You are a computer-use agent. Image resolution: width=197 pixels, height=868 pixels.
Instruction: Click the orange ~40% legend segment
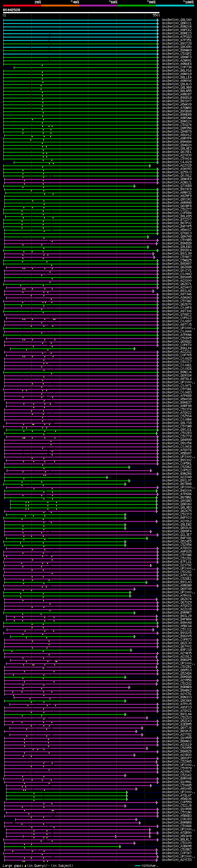pos(60,6)
